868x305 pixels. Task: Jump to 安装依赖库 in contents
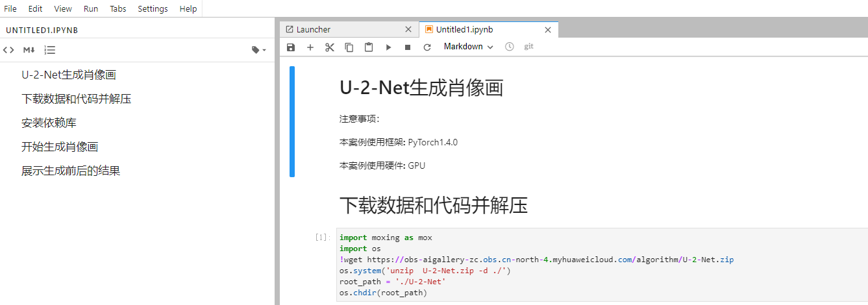49,123
